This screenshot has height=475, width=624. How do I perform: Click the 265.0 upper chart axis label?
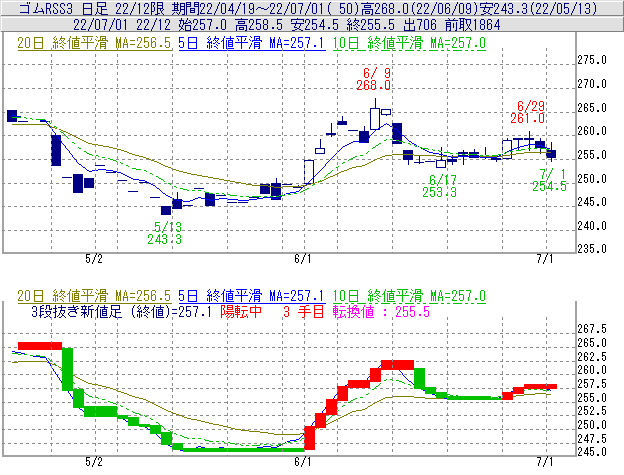coord(592,108)
